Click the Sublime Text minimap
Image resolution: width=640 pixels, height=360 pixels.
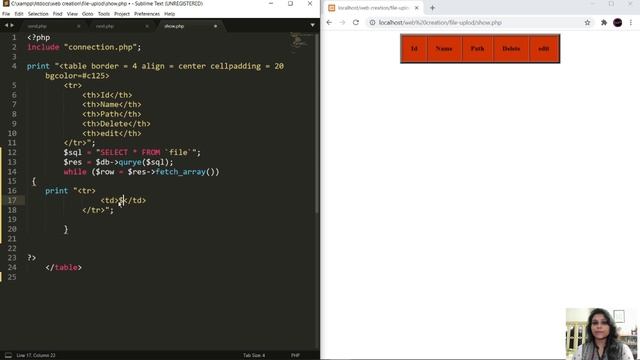point(301,43)
